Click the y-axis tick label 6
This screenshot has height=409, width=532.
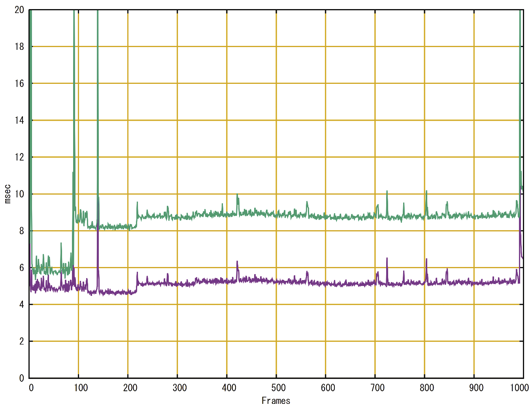(x=22, y=268)
